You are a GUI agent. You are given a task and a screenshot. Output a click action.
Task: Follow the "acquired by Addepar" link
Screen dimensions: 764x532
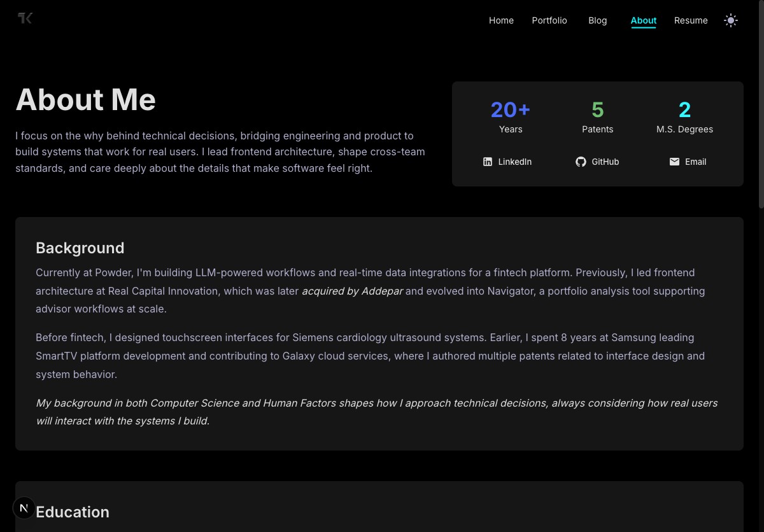click(x=352, y=291)
